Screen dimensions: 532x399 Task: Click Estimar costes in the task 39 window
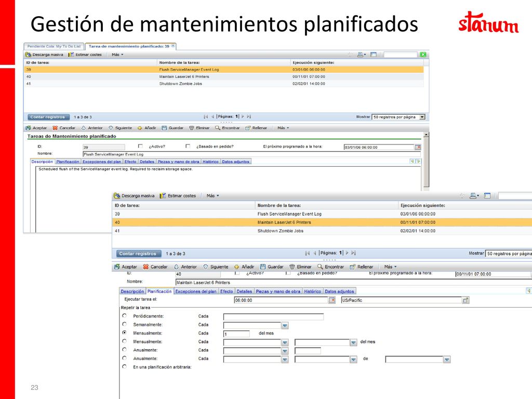tap(85, 55)
